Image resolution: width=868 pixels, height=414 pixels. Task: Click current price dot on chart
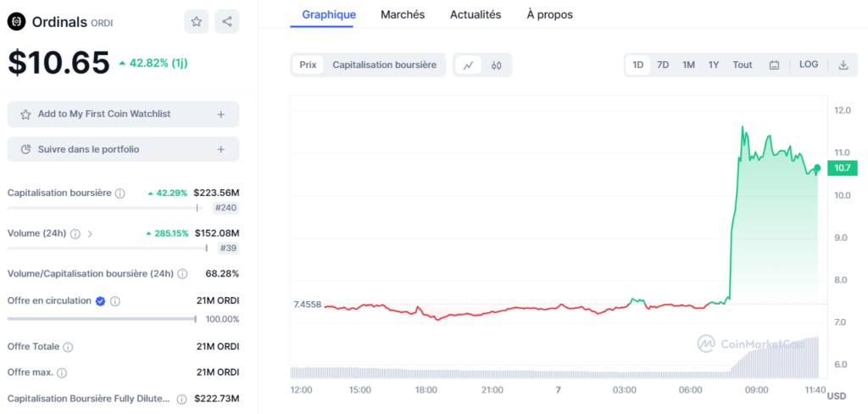coord(817,167)
